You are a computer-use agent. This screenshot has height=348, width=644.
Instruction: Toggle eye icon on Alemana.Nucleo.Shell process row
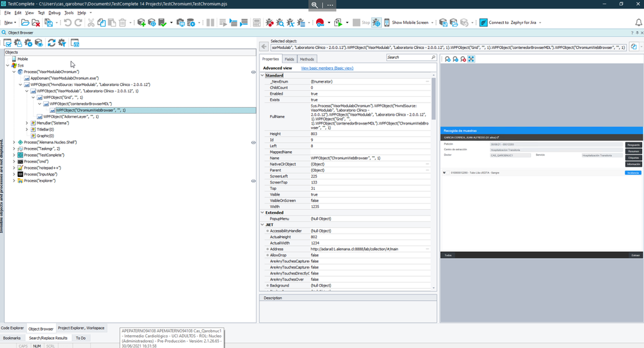click(253, 142)
